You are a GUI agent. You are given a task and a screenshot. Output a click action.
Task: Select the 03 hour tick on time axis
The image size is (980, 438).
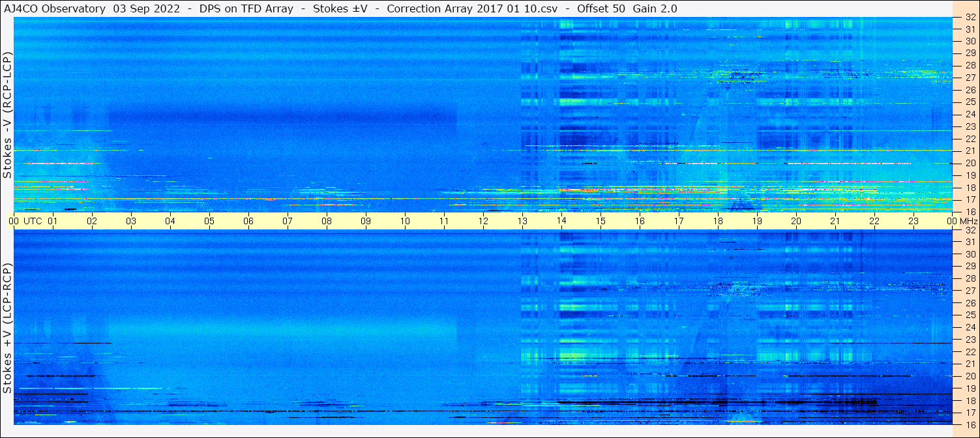pyautogui.click(x=131, y=221)
